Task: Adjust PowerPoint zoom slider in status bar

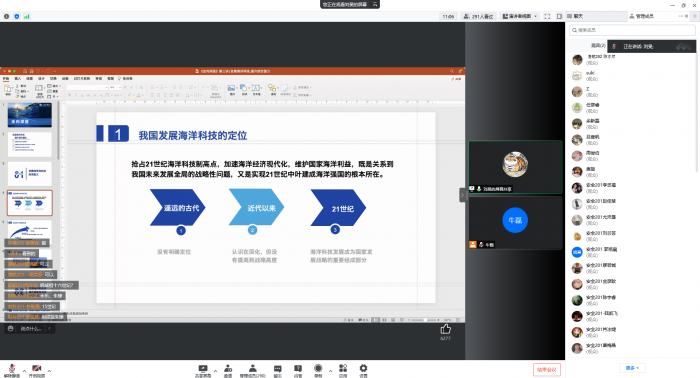Action: pos(424,320)
